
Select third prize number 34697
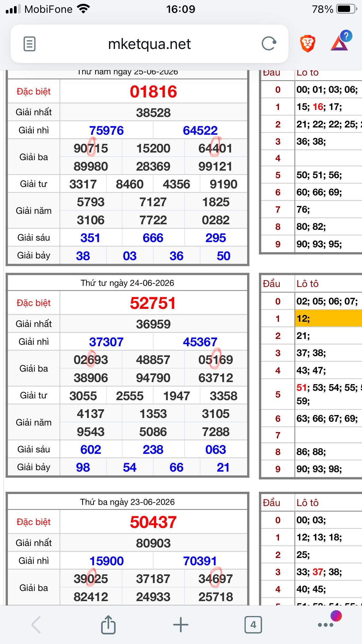pyautogui.click(x=216, y=579)
